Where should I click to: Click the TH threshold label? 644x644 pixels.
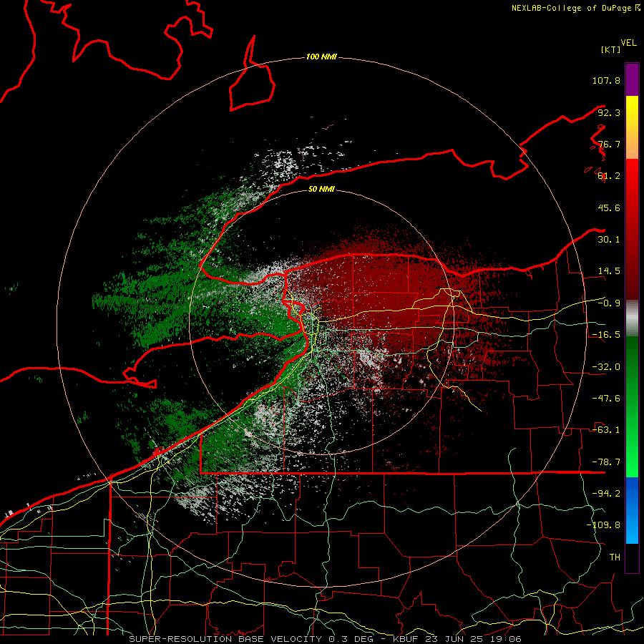(x=615, y=557)
